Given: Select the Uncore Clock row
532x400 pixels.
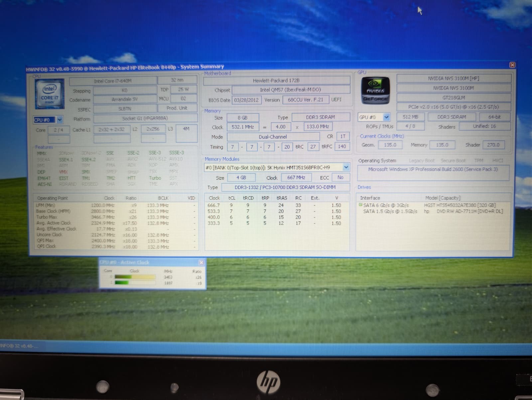Looking at the screenshot, I should pos(116,235).
